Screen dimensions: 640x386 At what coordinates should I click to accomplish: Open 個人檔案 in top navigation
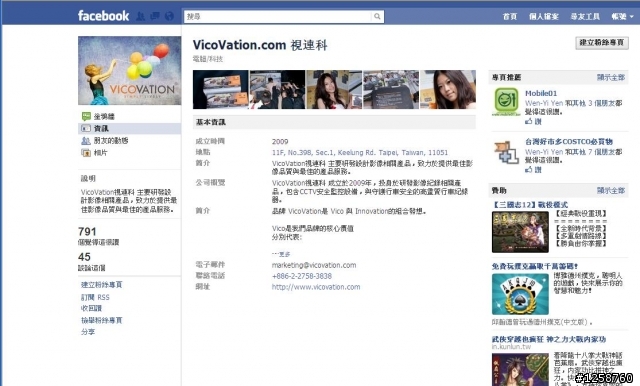[x=544, y=16]
